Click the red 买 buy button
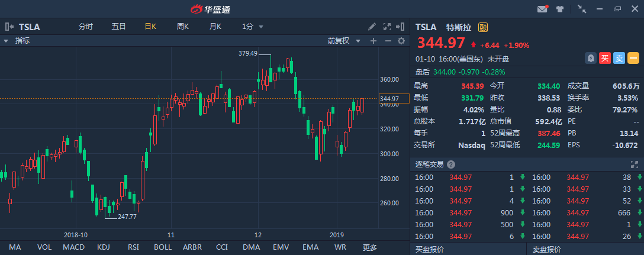This screenshot has height=255, width=644. (x=604, y=58)
